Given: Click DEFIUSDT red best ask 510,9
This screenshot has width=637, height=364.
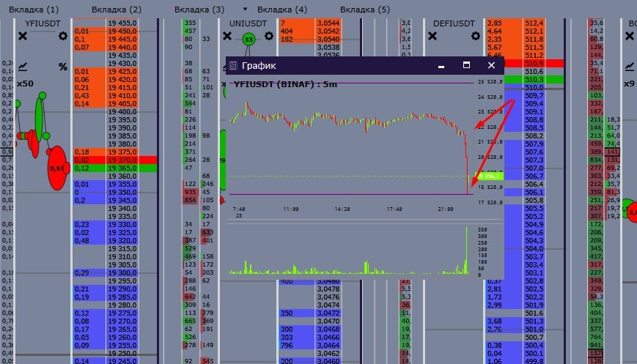Looking at the screenshot, I should point(534,63).
